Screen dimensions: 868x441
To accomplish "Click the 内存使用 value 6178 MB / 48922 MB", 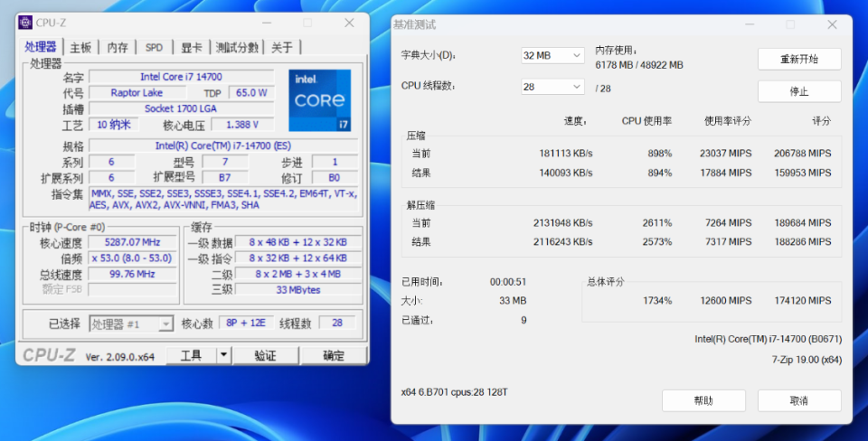I will (x=639, y=65).
